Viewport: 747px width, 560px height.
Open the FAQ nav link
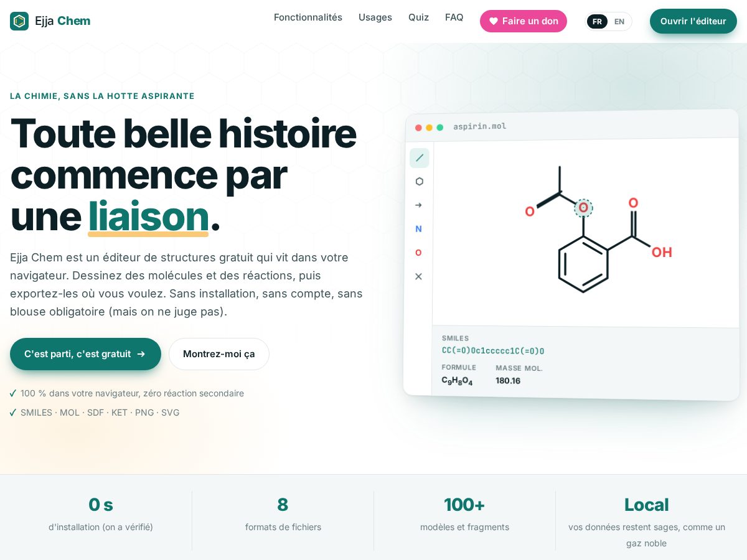[x=454, y=17]
